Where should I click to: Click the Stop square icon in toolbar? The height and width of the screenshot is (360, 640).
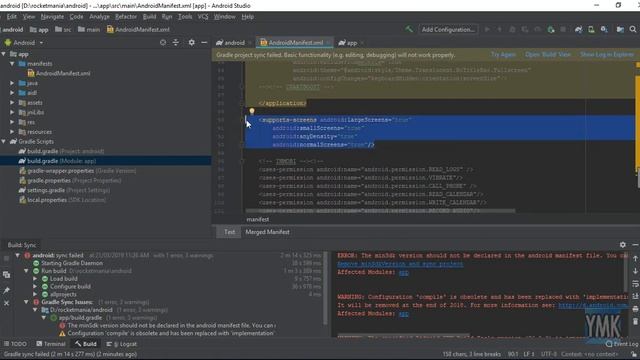click(x=563, y=29)
